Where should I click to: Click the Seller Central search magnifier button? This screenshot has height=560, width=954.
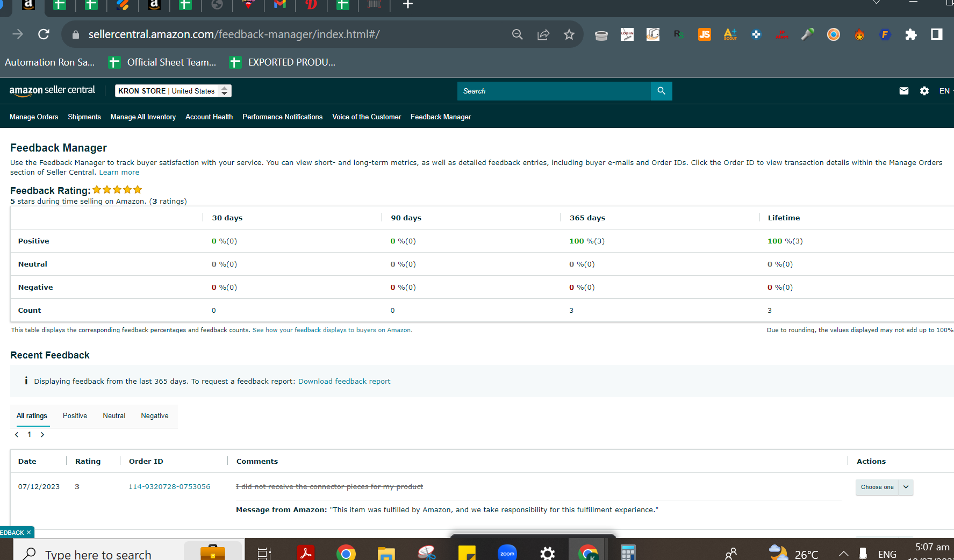(661, 91)
